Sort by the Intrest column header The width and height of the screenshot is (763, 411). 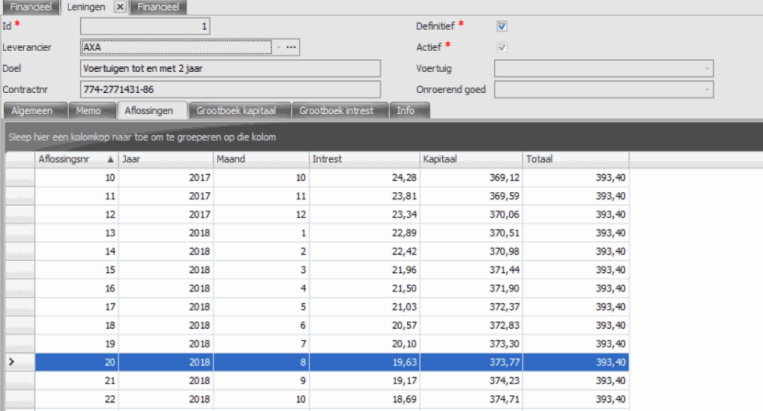pos(363,159)
